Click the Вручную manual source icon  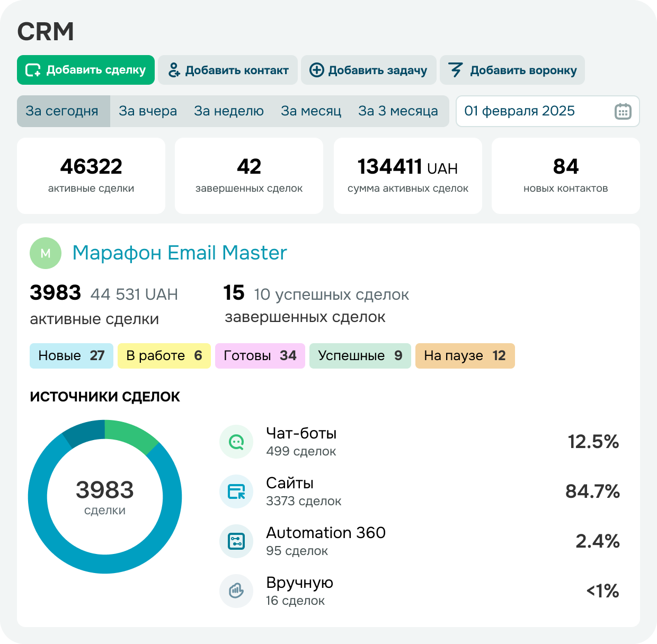click(236, 591)
